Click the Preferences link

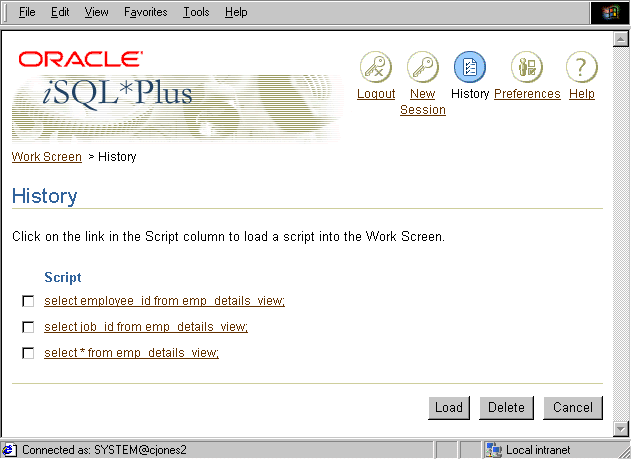(527, 94)
